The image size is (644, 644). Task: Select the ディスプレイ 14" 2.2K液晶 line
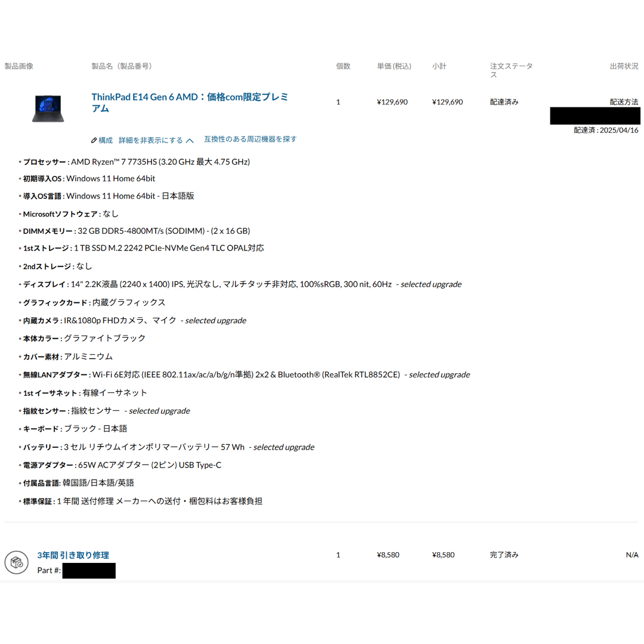(240, 284)
